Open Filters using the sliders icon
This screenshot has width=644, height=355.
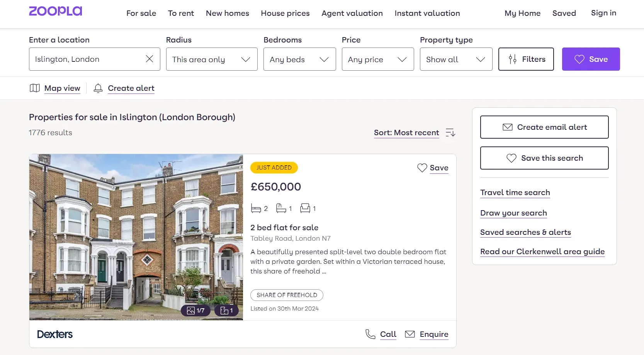point(513,59)
